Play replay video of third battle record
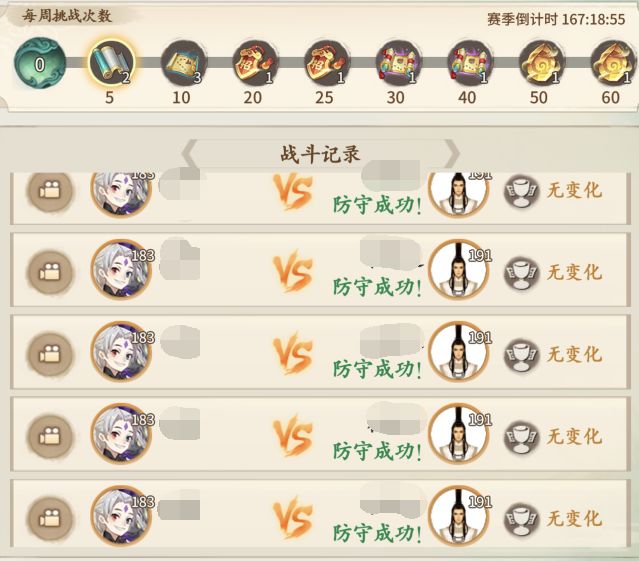The image size is (639, 561). 50,354
